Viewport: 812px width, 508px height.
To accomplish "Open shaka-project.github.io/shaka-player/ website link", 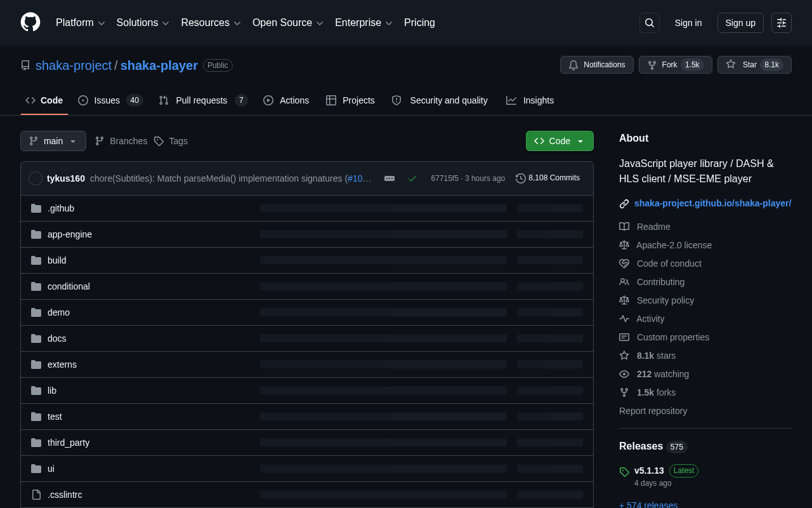I will [712, 203].
